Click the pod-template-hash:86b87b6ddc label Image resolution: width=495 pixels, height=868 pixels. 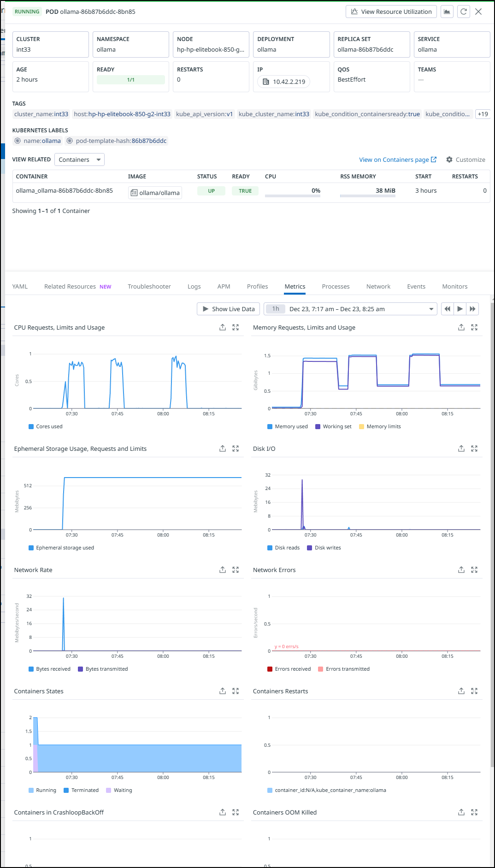pyautogui.click(x=117, y=141)
